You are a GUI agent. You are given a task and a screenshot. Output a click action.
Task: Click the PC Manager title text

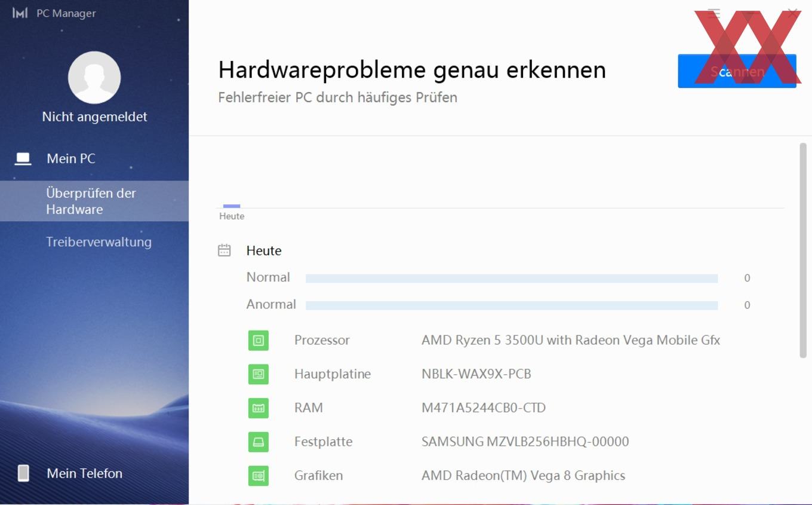tap(66, 13)
